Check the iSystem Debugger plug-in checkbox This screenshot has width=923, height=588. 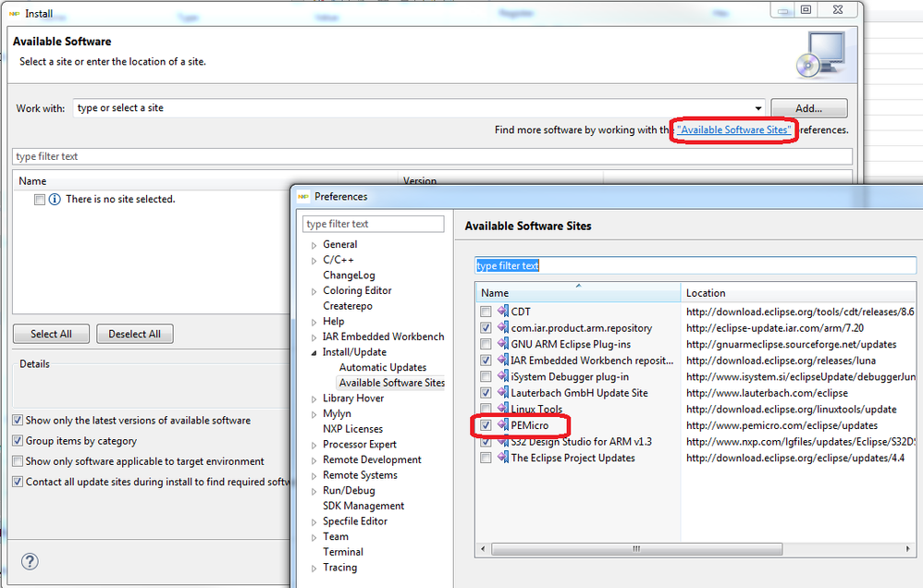486,376
